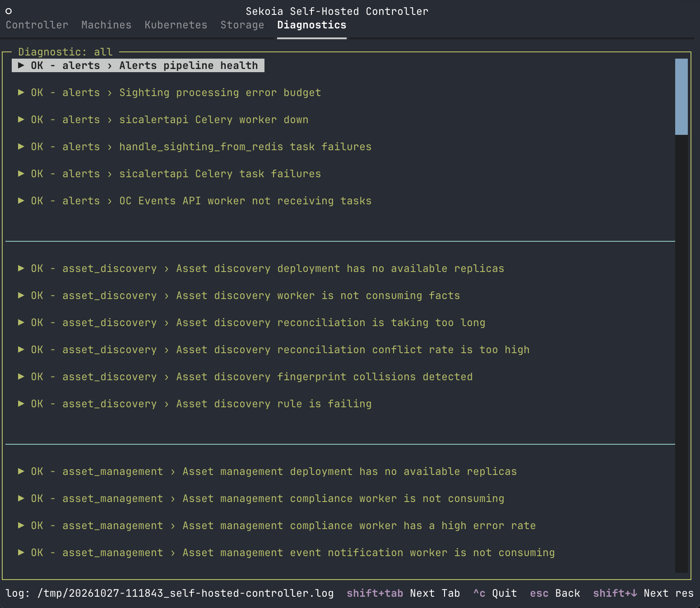Expand sicalertapi Celery task failures arrow

21,174
